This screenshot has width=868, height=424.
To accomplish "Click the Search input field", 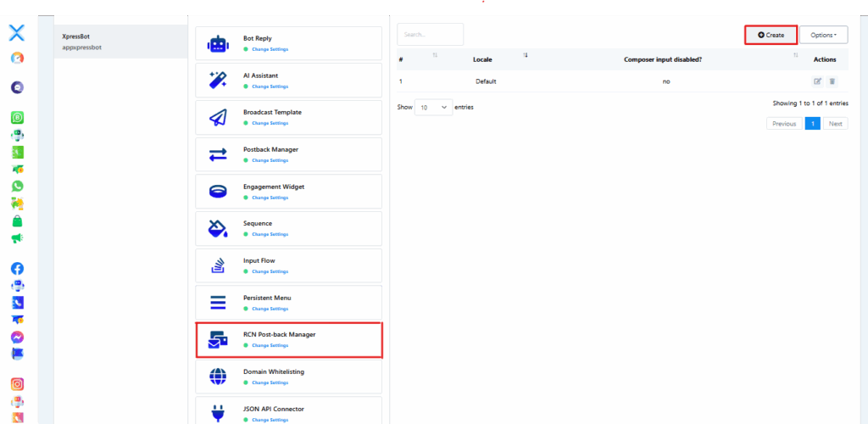I will point(430,35).
